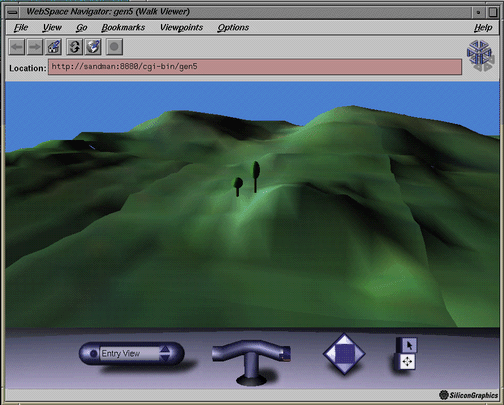The image size is (504, 405).
Task: Select the seek crosshair tool
Action: tap(407, 362)
